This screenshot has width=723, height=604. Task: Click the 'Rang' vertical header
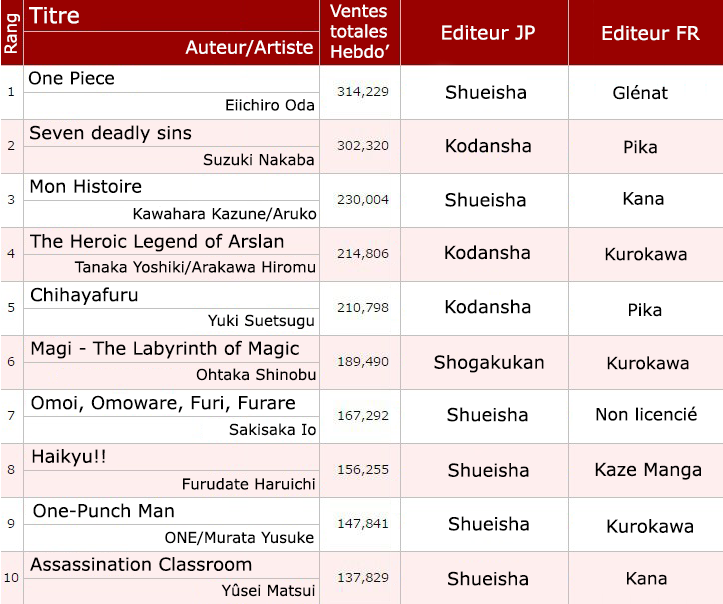11,33
